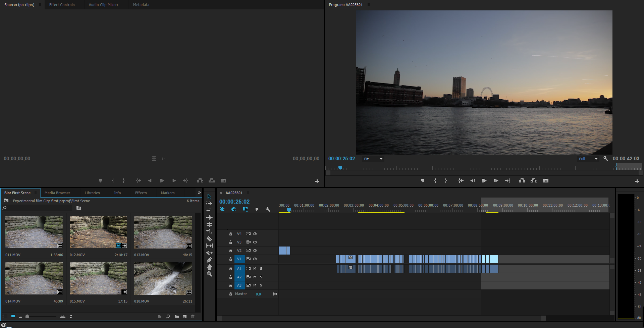The image size is (644, 328).
Task: Toggle sync lock on A1 track
Action: pyautogui.click(x=249, y=269)
